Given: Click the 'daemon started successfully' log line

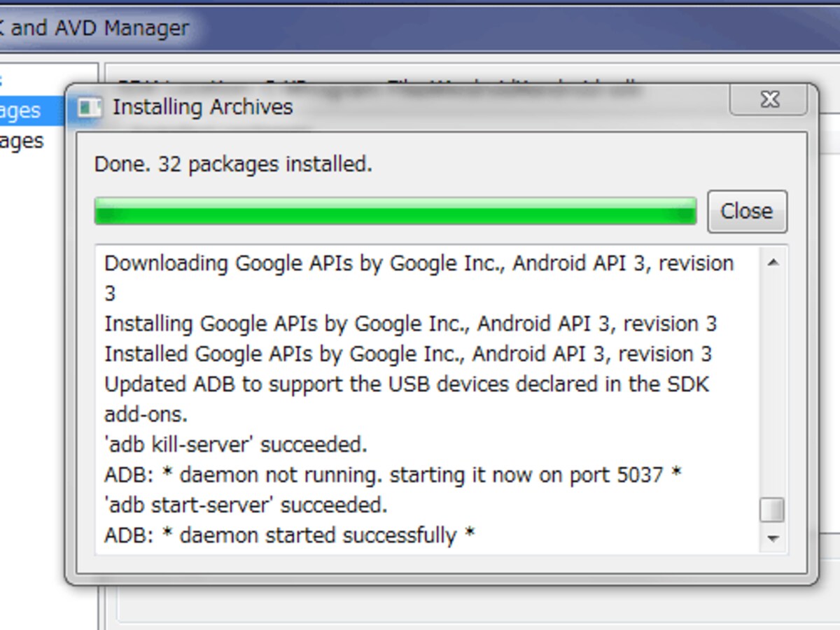Looking at the screenshot, I should [290, 535].
